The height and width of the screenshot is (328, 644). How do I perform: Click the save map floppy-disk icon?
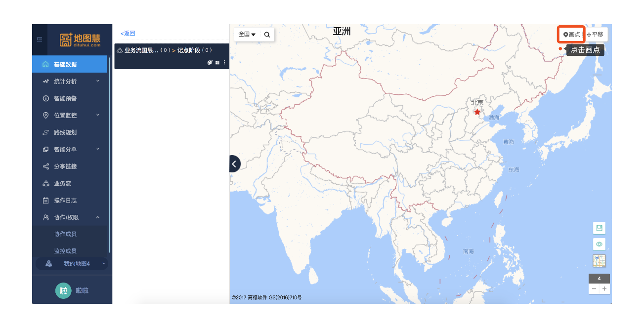click(599, 228)
